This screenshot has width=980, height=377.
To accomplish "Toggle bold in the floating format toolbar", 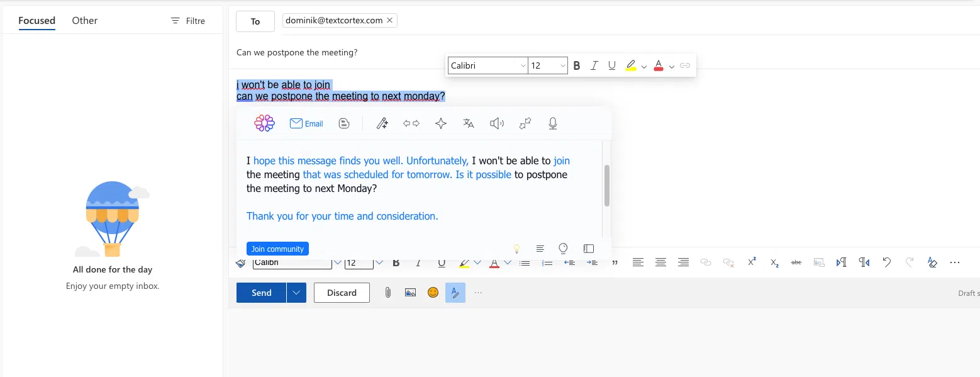I will pos(577,65).
